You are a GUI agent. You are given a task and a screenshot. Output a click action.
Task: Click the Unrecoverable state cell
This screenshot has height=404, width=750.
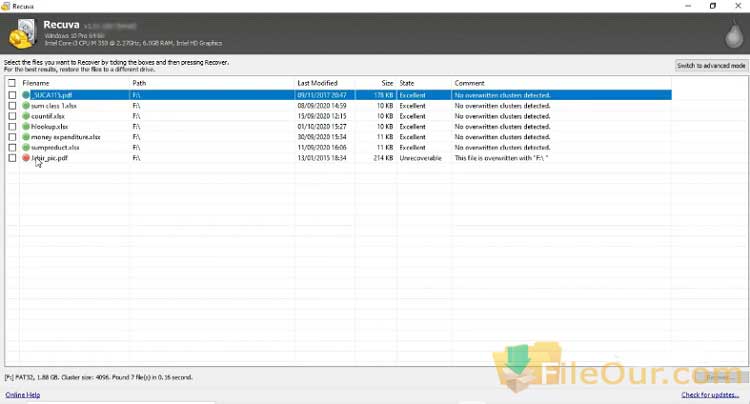pos(420,158)
